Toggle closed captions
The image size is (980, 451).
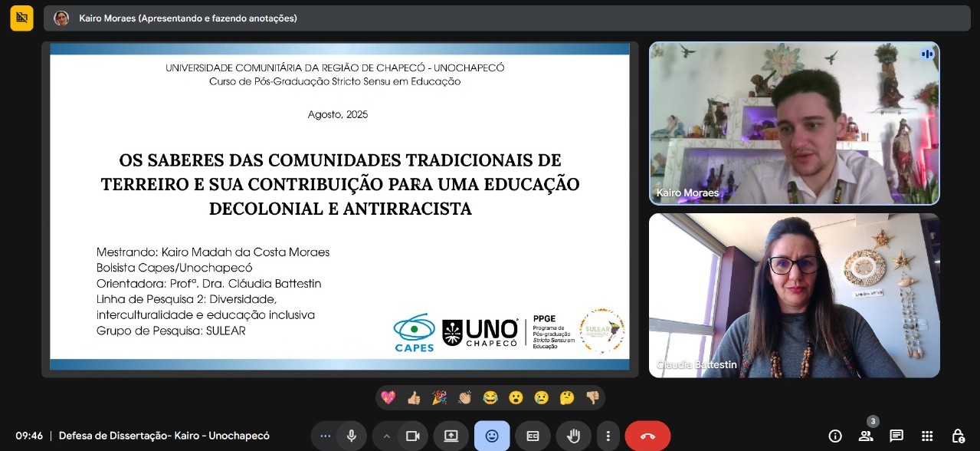[x=533, y=436]
